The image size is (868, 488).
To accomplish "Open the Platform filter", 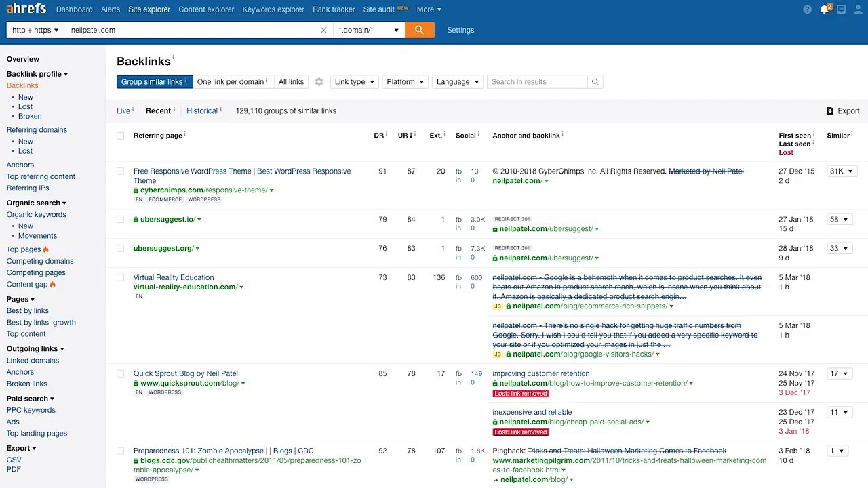I will point(405,82).
